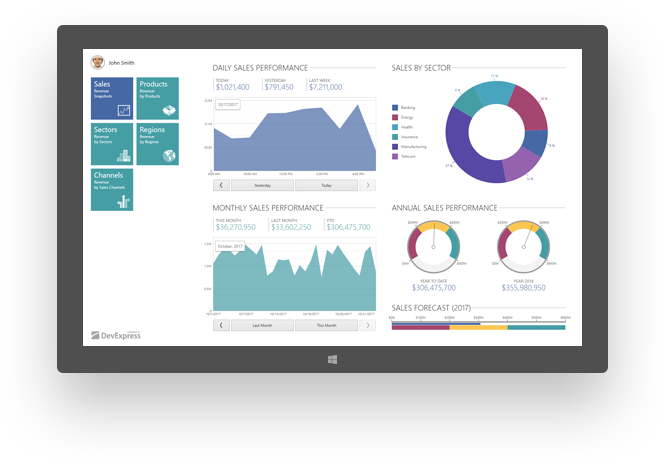This screenshot has height=462, width=665.
Task: Click the Sales By Sector heading
Action: coord(421,68)
